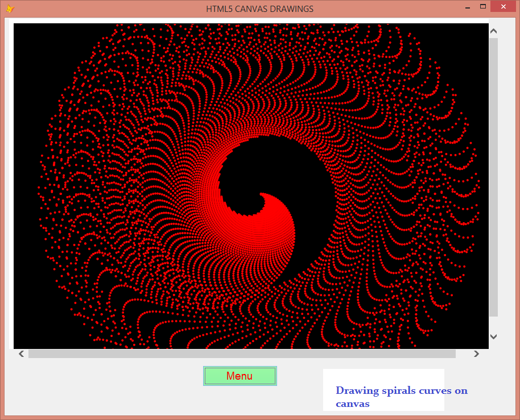Close the HTML5 Canvas Drawings window
Viewport: 520px width, 420px height.
[503, 6]
